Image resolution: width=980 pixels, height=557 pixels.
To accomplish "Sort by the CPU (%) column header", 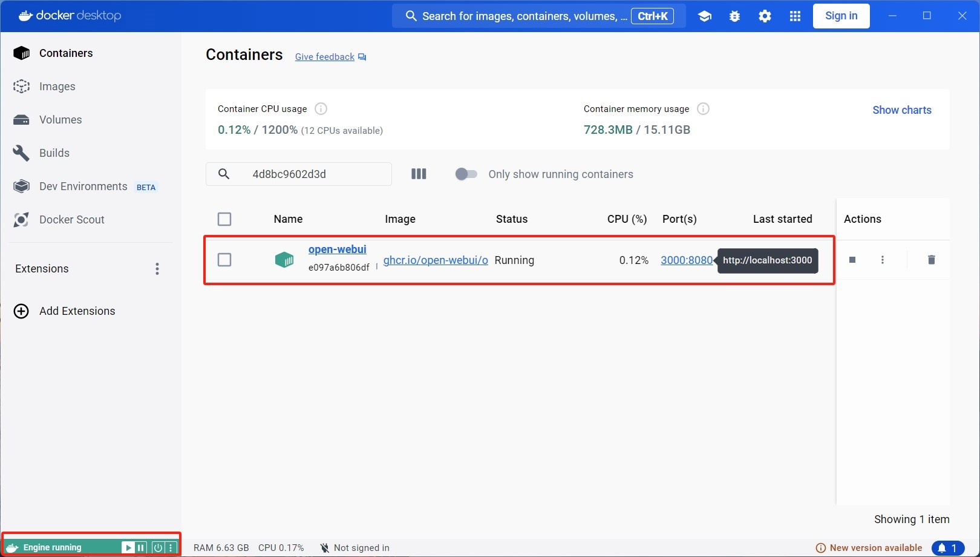I will pos(627,219).
